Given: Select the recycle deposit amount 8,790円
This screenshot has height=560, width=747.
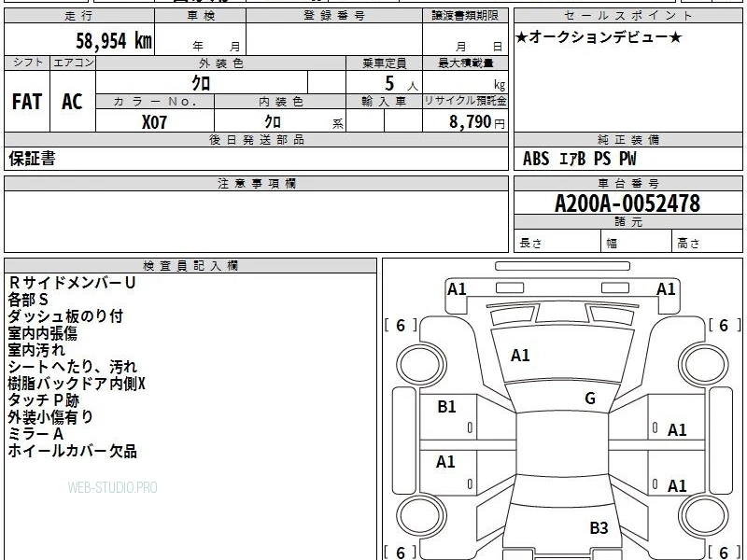Looking at the screenshot, I should [x=477, y=122].
